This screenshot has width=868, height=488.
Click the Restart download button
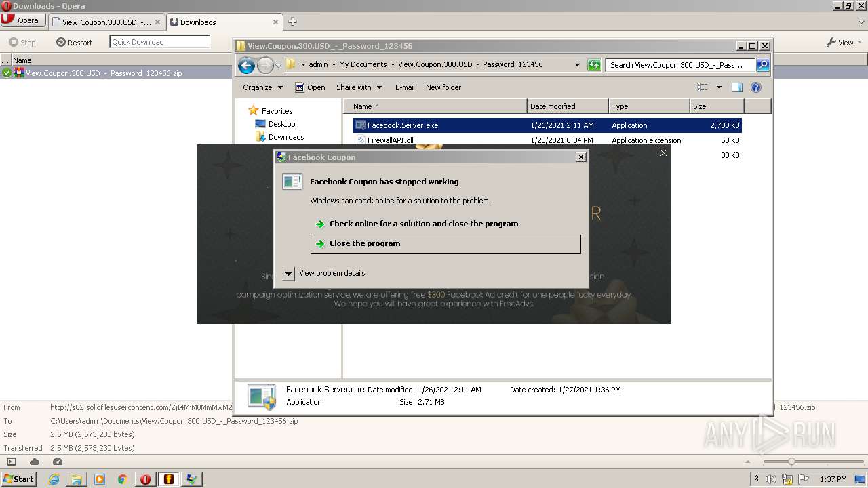pyautogui.click(x=75, y=42)
